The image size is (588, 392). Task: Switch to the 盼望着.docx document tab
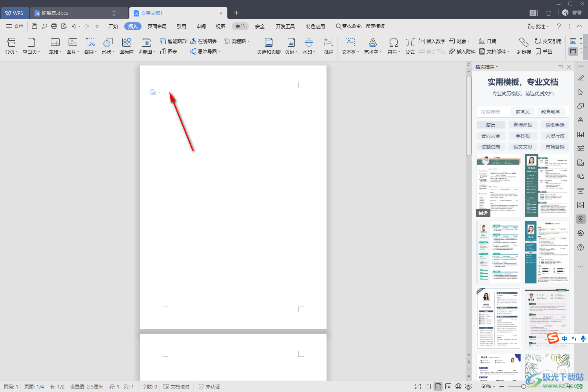tap(79, 13)
